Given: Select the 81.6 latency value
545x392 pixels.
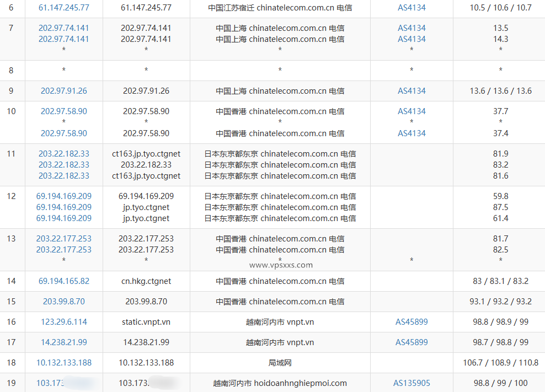Looking at the screenshot, I should click(x=500, y=176).
